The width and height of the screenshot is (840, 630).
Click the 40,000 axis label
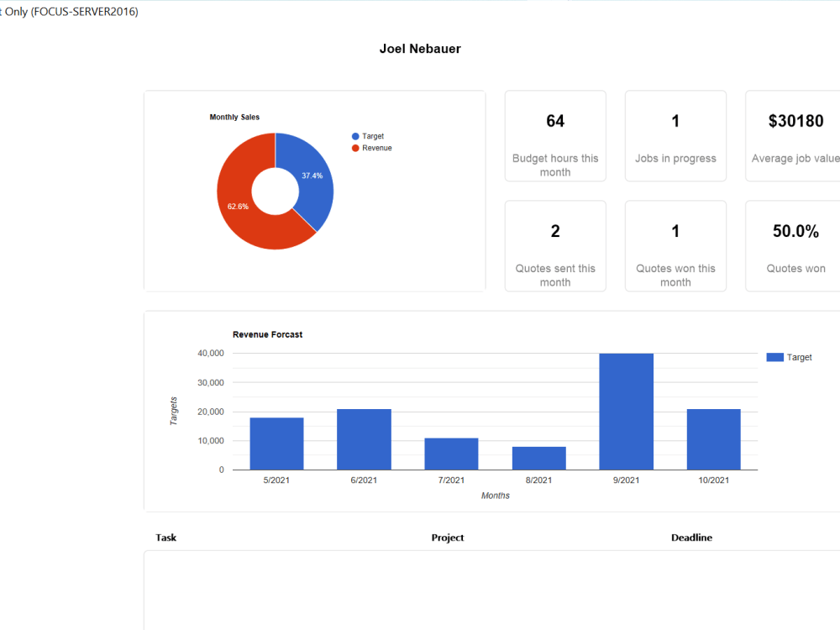coord(211,353)
